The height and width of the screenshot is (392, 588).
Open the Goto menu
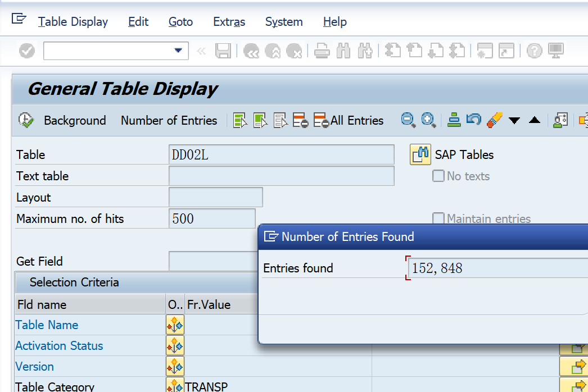(180, 22)
